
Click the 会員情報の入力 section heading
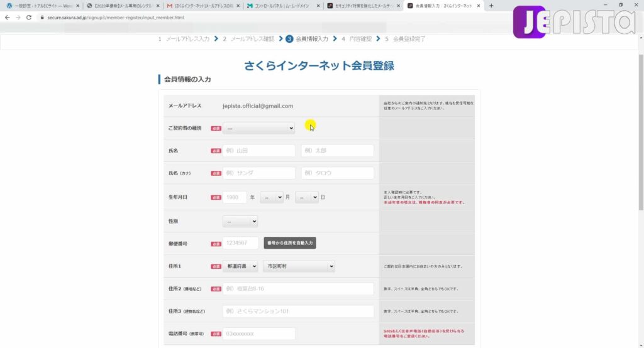187,79
